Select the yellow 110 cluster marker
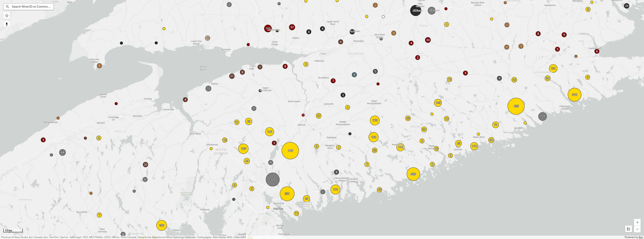This screenshot has height=239, width=644. [x=474, y=146]
